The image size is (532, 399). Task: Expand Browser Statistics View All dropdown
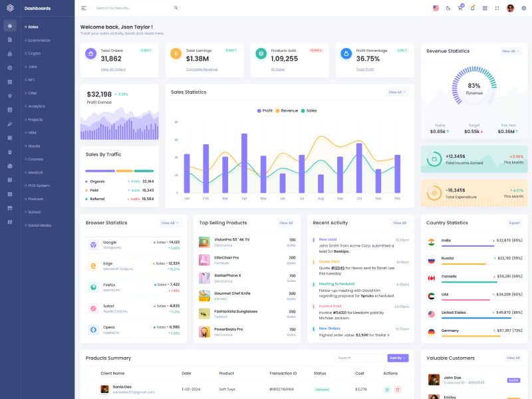(x=170, y=223)
